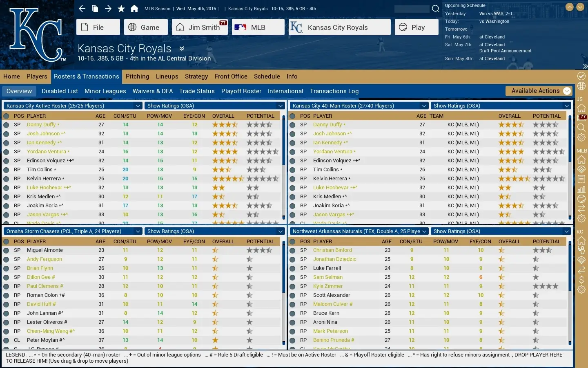
Task: Click the magnifying glass in the right sidebar
Action: coord(581,128)
